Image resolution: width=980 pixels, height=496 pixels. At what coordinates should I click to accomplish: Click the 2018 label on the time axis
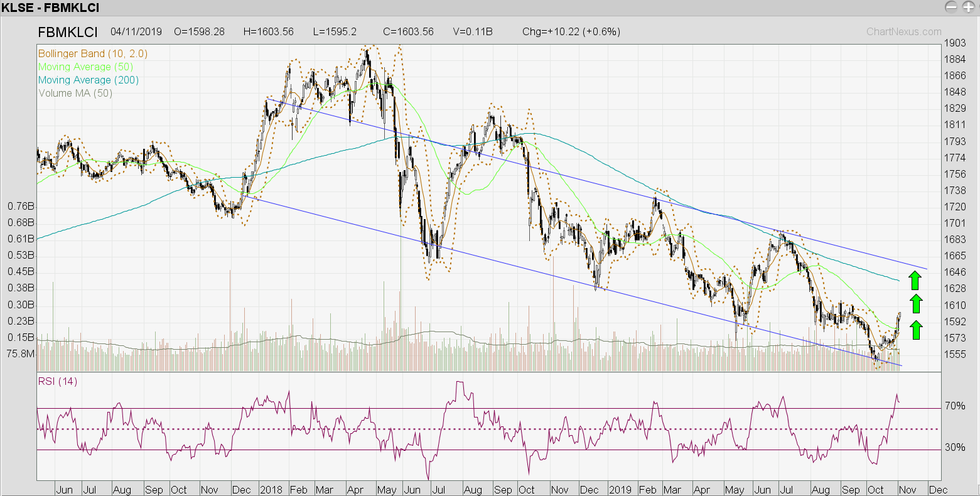271,490
